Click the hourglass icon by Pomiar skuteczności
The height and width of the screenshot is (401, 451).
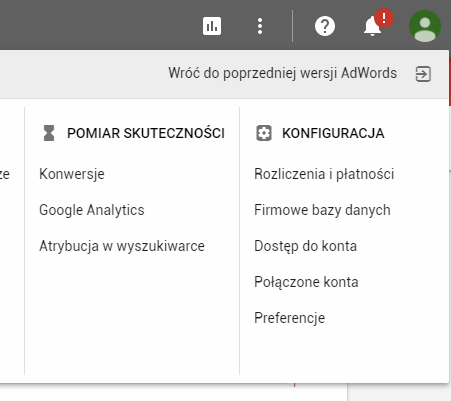[x=49, y=133]
